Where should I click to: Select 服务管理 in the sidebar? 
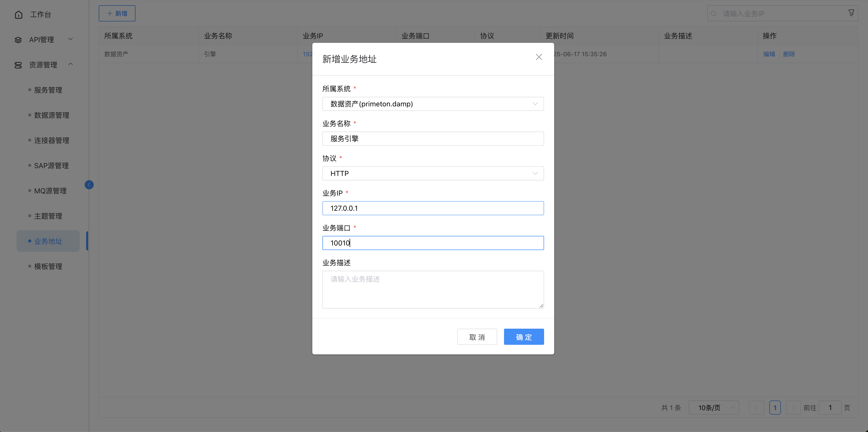(x=48, y=90)
